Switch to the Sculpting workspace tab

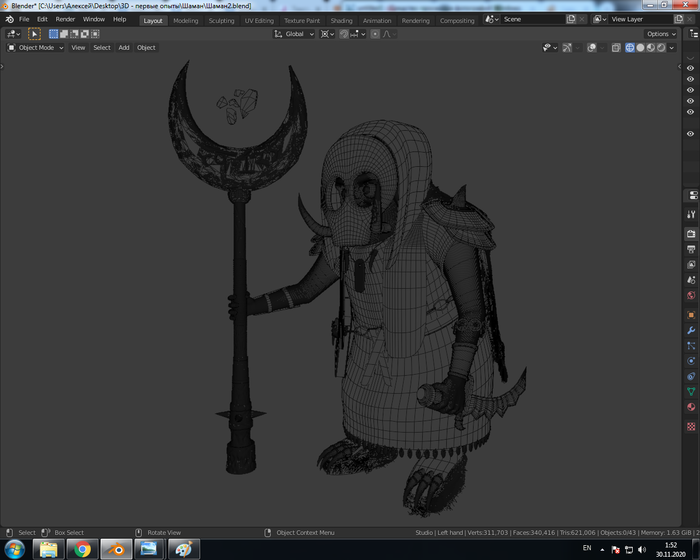coord(221,20)
